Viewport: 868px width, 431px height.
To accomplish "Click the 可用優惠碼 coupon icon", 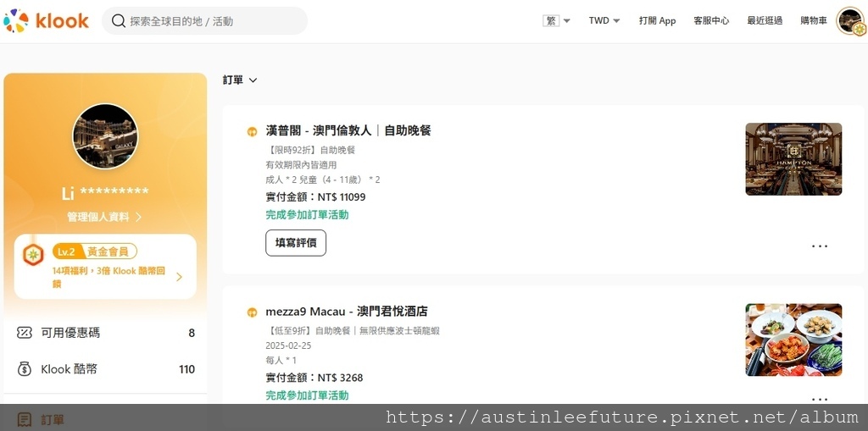I will coord(25,333).
